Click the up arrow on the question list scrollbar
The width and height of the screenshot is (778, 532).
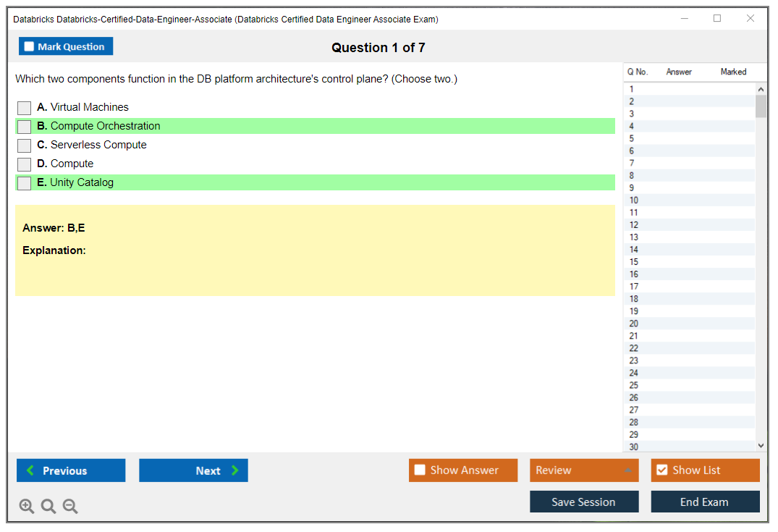(761, 88)
